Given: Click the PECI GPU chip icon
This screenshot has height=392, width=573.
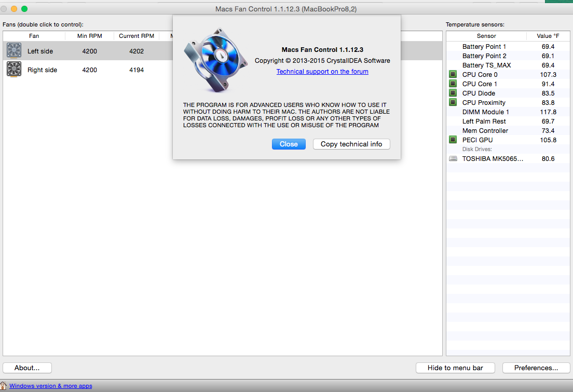Looking at the screenshot, I should (453, 140).
